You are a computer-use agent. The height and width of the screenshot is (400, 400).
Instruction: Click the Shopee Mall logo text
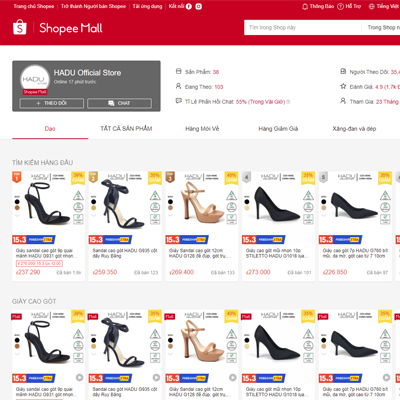click(x=71, y=28)
